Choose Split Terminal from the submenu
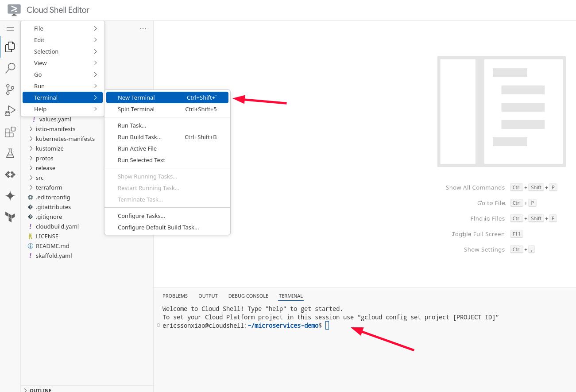The height and width of the screenshot is (392, 576). (167, 109)
